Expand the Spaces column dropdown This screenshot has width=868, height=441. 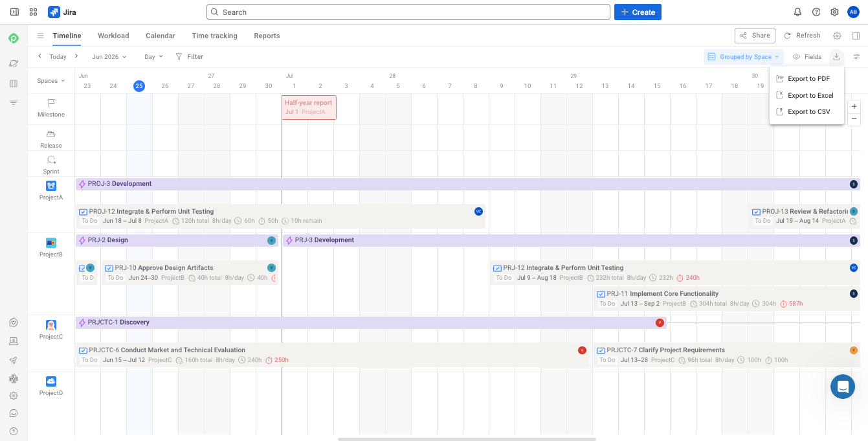coord(51,81)
